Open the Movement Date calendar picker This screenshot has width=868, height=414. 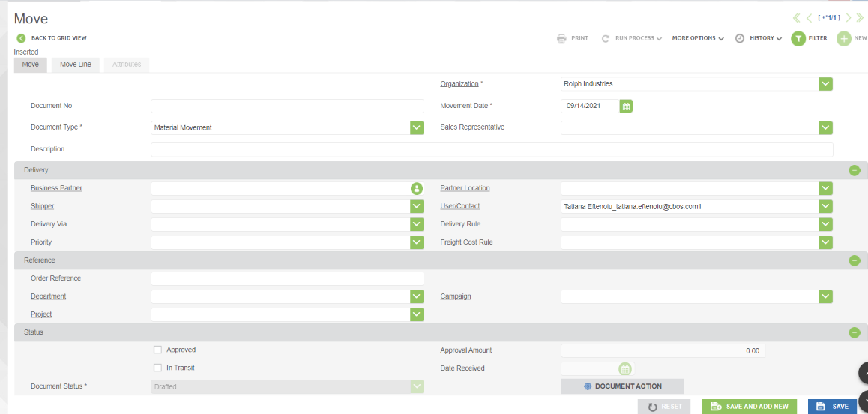click(627, 106)
